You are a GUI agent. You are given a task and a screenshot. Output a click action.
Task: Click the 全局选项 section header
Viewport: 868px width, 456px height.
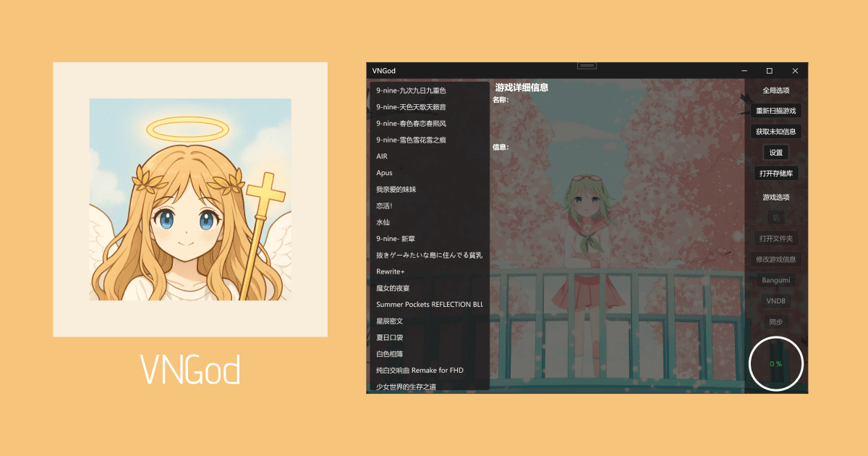point(774,90)
